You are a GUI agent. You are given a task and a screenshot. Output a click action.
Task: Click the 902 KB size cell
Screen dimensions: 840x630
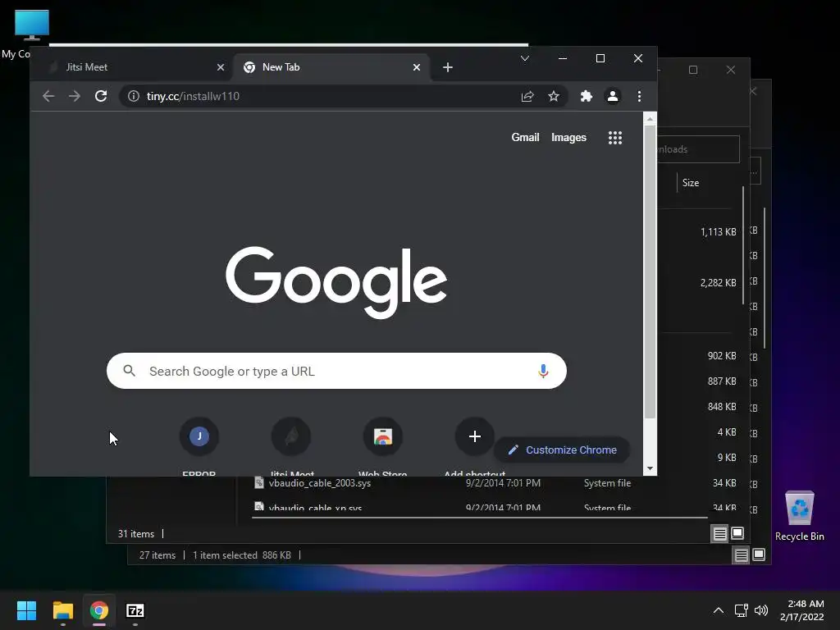[722, 356]
